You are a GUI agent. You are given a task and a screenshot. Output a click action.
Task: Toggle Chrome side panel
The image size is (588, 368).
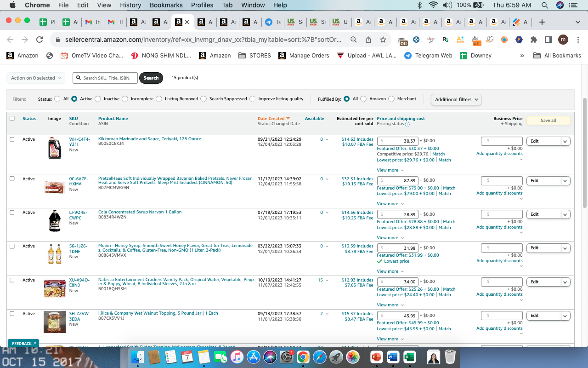pos(548,40)
